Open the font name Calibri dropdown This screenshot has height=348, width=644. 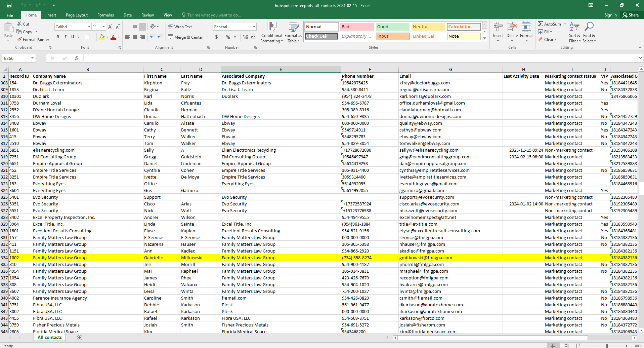click(89, 27)
